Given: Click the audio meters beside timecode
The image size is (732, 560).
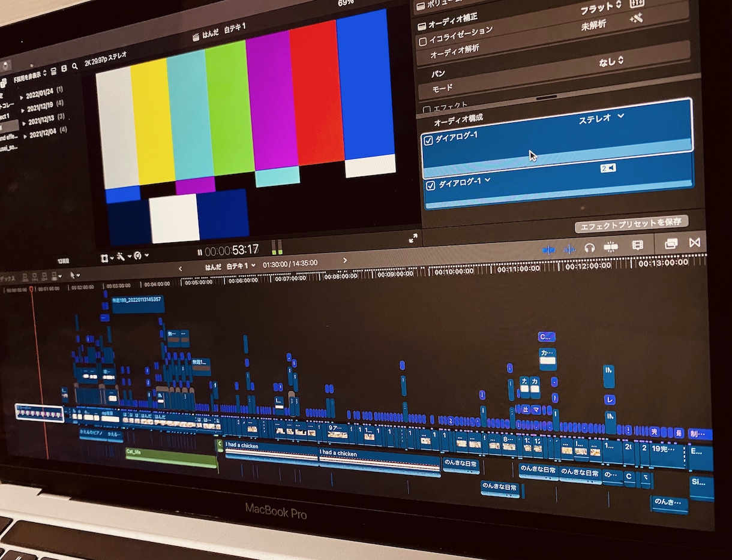Looking at the screenshot, I should point(277,247).
